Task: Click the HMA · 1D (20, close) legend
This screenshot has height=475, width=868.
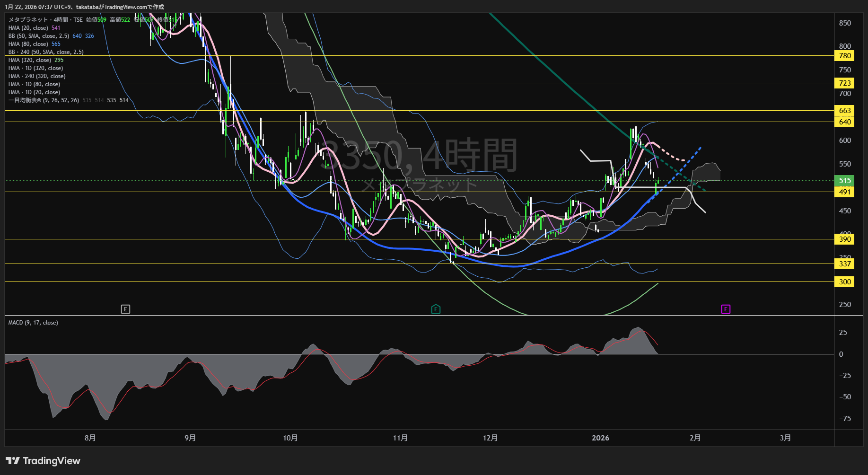Action: point(34,92)
